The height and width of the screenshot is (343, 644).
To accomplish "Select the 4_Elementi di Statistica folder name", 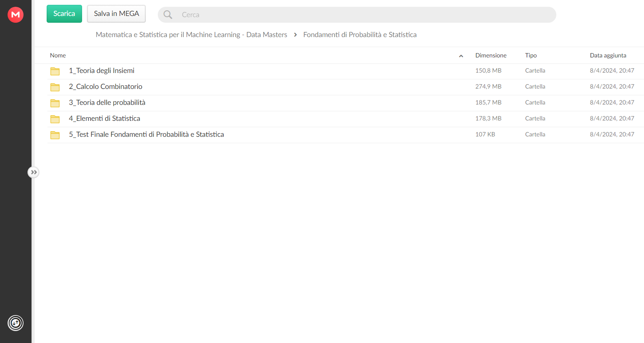I will (x=104, y=118).
